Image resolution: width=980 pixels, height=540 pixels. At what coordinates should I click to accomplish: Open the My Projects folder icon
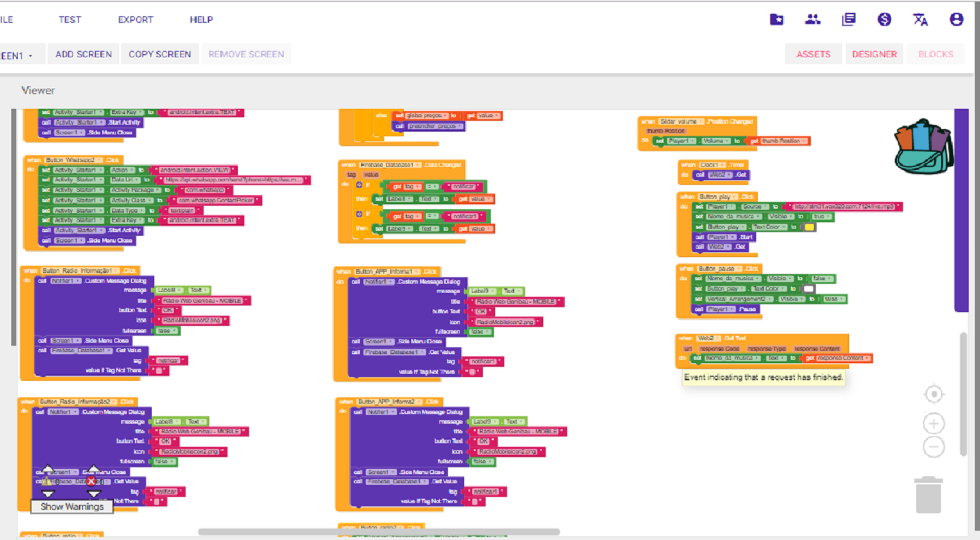[776, 19]
